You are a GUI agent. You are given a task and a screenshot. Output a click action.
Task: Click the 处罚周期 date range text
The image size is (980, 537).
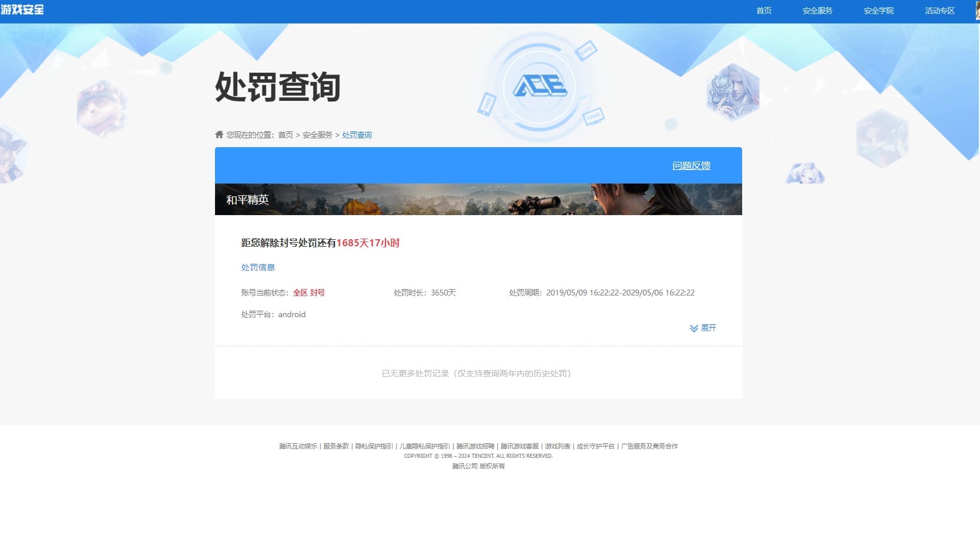pos(602,293)
